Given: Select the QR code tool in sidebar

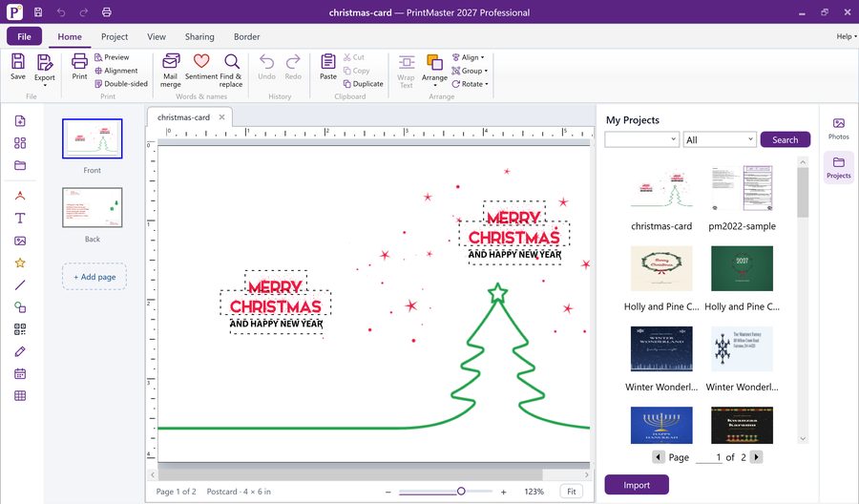Looking at the screenshot, I should (20, 329).
